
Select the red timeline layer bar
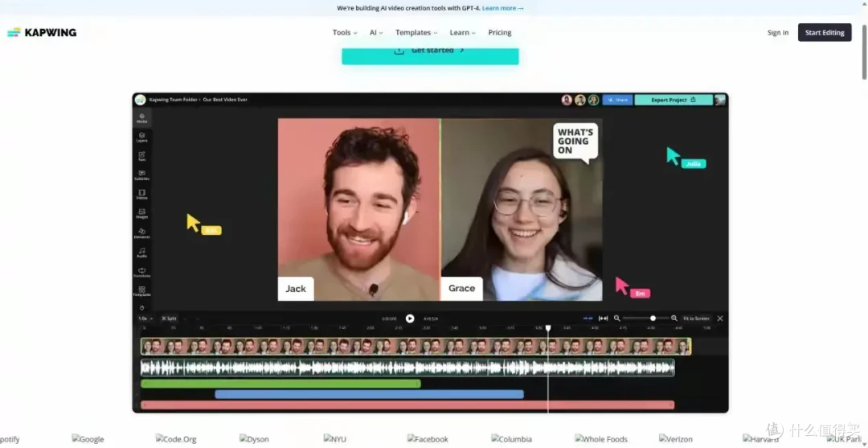407,405
